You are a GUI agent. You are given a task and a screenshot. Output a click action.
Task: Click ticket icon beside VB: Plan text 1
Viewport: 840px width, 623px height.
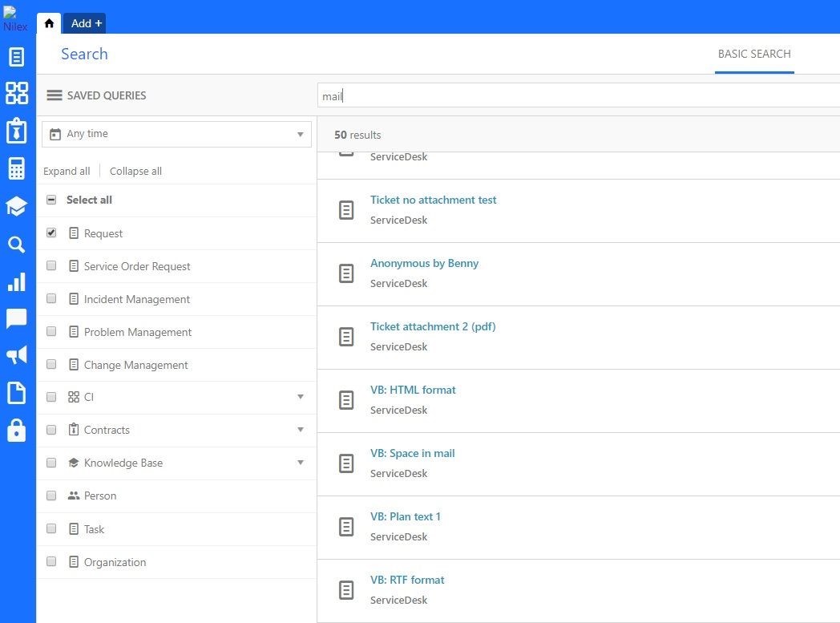pos(346,527)
